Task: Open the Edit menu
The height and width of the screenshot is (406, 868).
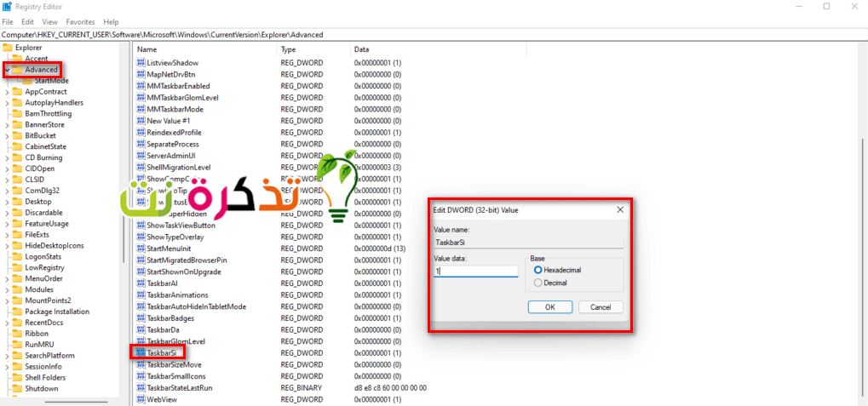Action: point(27,22)
